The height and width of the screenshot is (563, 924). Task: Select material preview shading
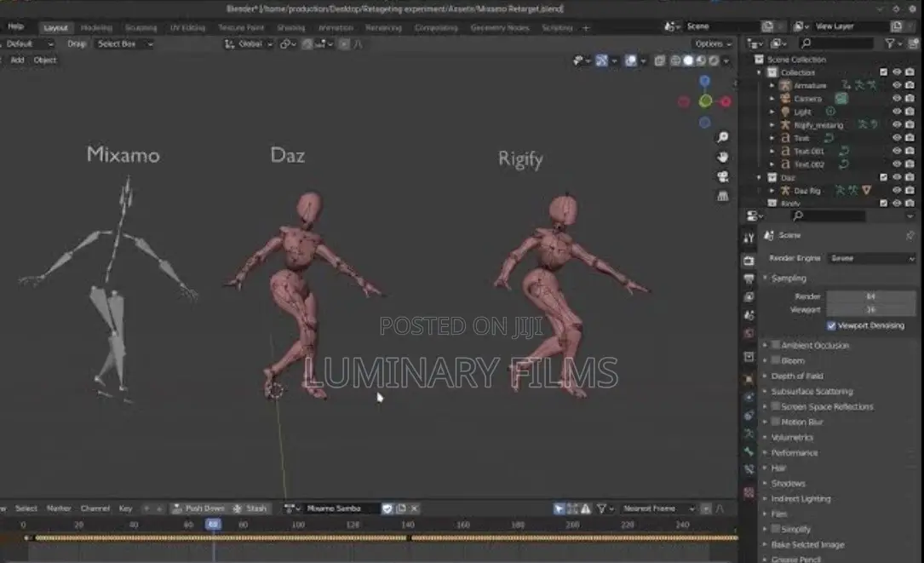(x=701, y=60)
